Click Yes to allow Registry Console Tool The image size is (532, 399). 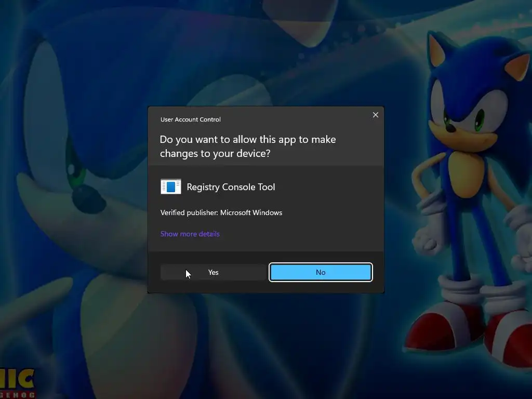click(x=213, y=272)
